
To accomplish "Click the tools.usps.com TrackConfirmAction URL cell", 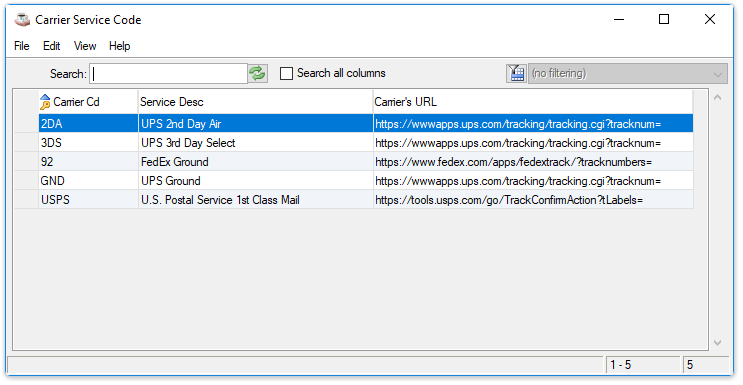I will (533, 200).
